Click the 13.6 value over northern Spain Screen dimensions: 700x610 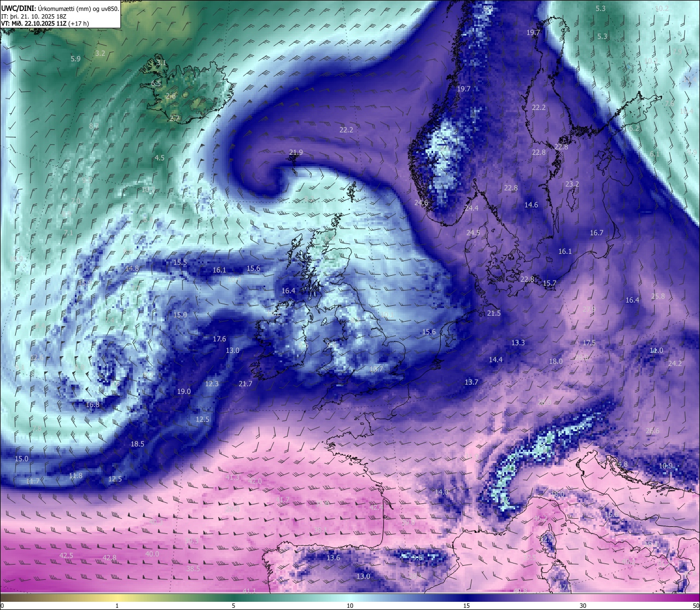[333, 557]
